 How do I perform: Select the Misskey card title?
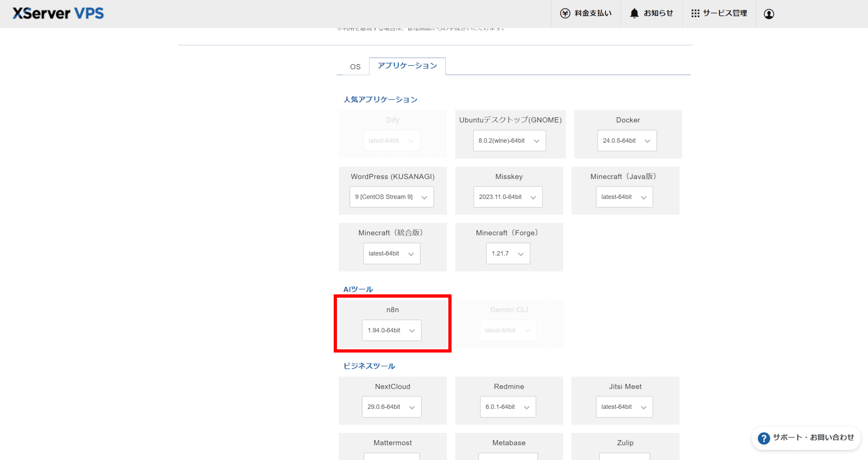pyautogui.click(x=509, y=177)
